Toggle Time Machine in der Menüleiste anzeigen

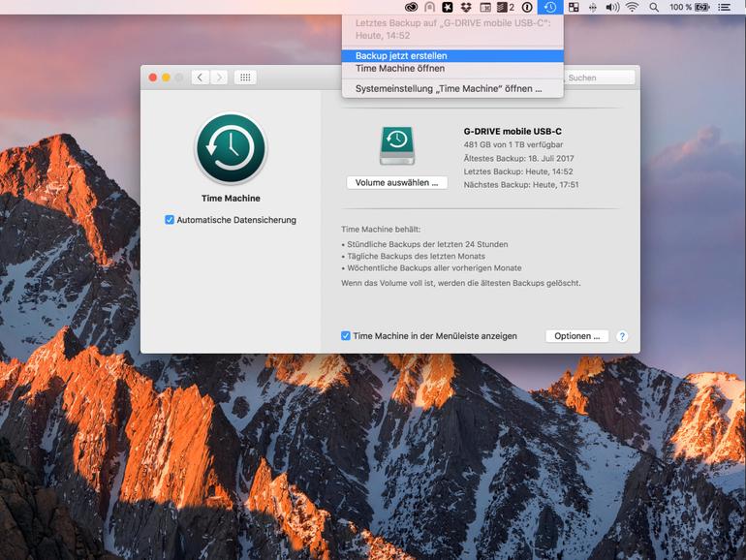[346, 336]
